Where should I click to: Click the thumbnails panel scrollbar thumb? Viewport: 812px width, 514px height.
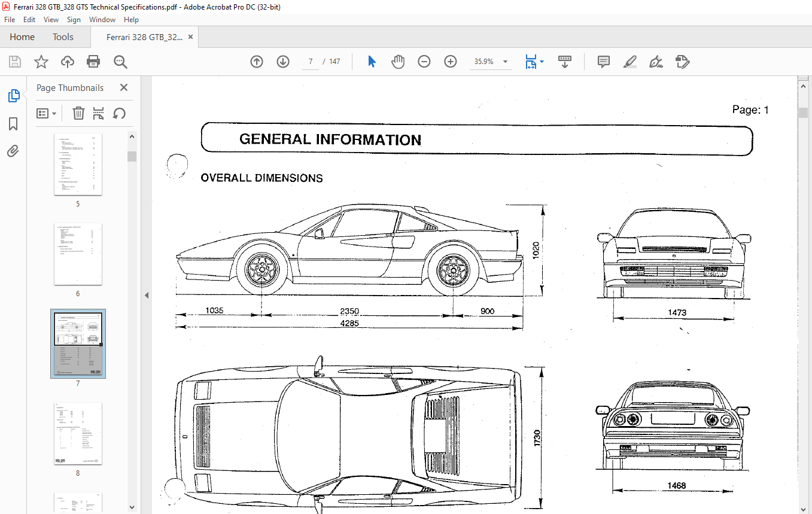[132, 156]
